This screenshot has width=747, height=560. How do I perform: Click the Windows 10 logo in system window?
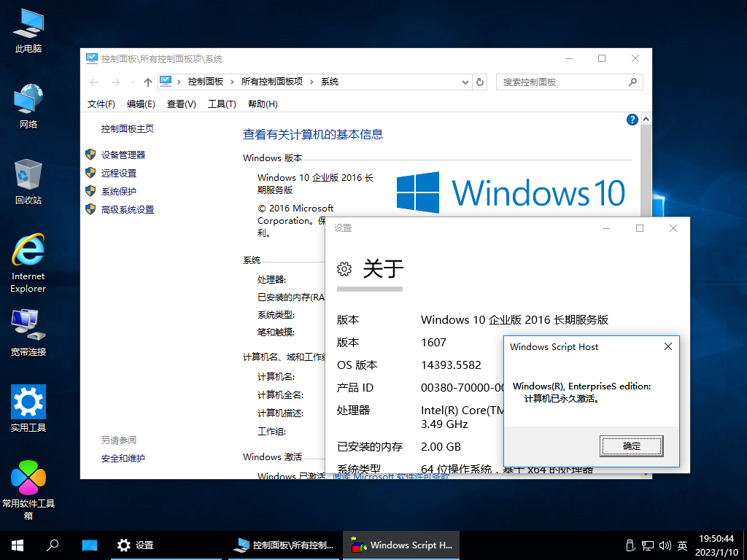coord(511,192)
